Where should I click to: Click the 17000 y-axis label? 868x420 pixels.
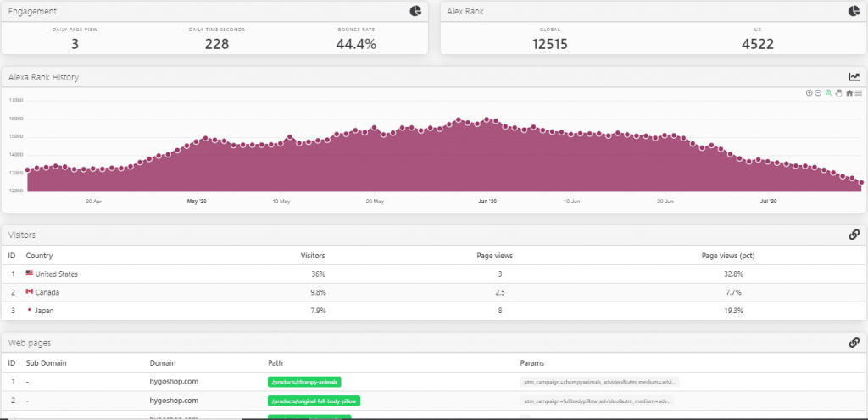pos(17,101)
